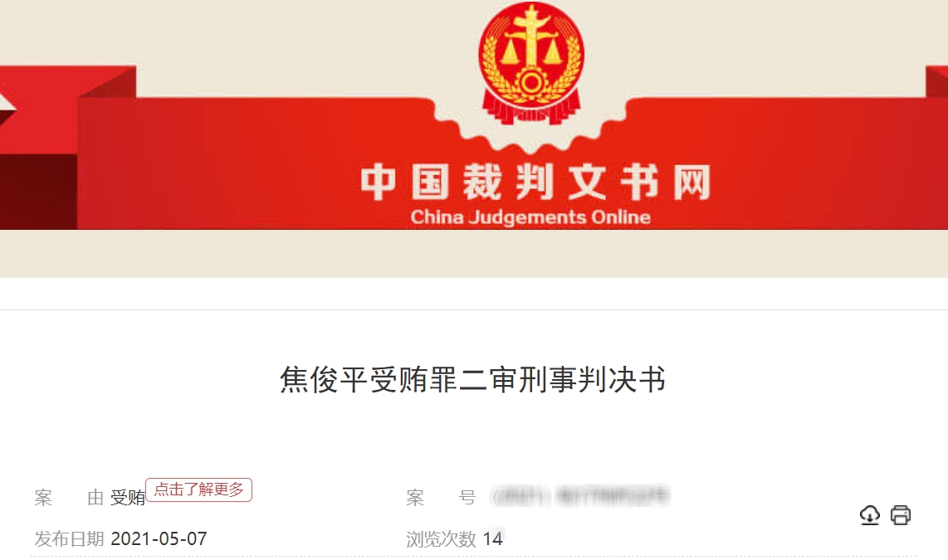The width and height of the screenshot is (948, 560).
Task: Click the 受贿 case cause value
Action: click(128, 498)
